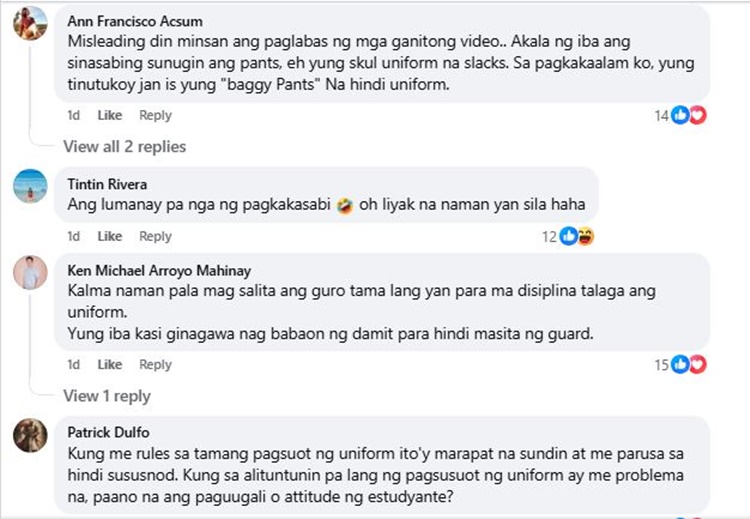Image resolution: width=750 pixels, height=519 pixels.
Task: View reaction icons on Ken Michael's comment
Action: (x=689, y=365)
